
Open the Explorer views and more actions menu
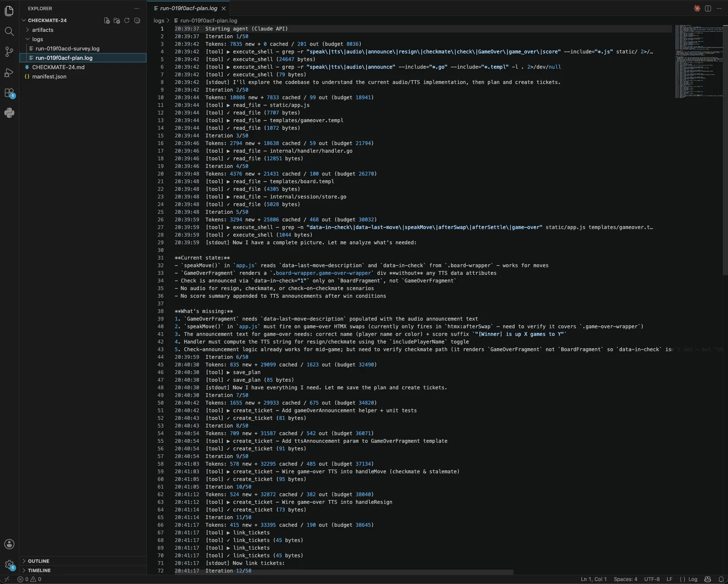point(137,8)
